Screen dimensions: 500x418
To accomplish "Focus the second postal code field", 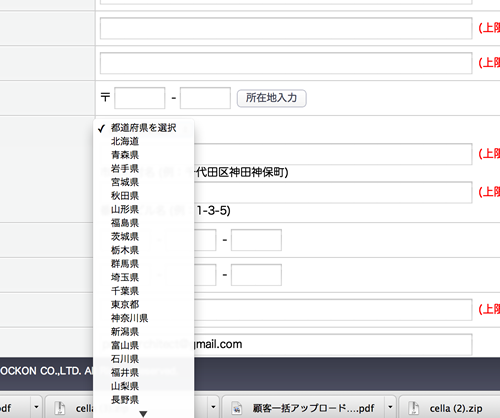I will pos(205,98).
